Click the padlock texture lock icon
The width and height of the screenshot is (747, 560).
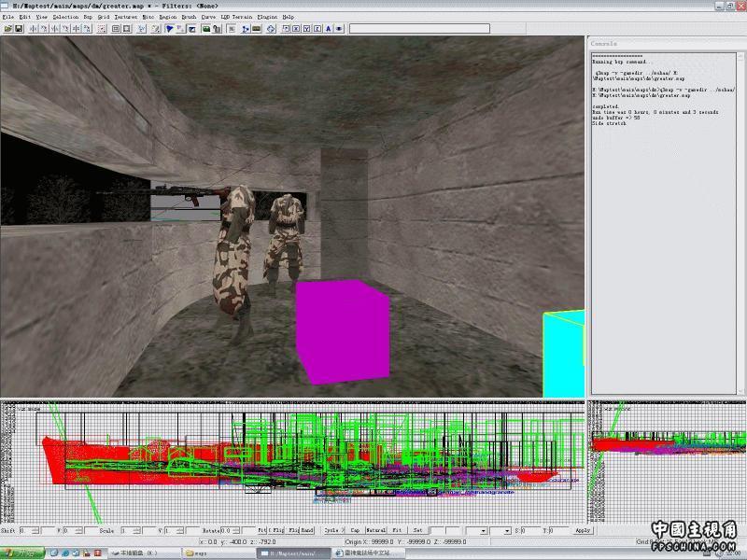pos(217,29)
